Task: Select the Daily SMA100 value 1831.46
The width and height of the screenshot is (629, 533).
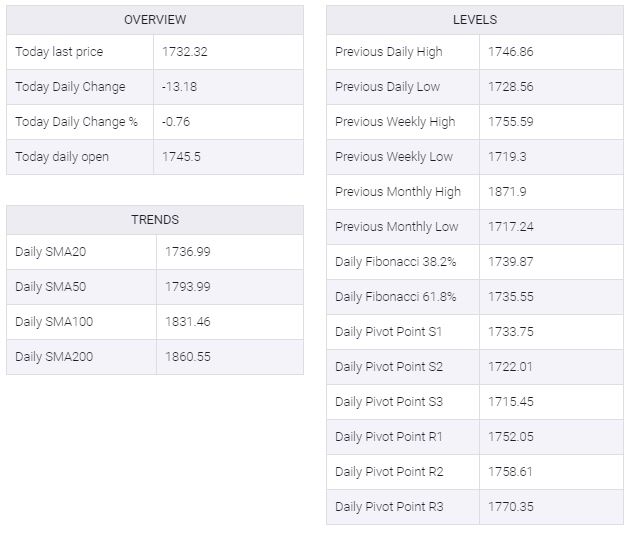Action: (x=188, y=321)
